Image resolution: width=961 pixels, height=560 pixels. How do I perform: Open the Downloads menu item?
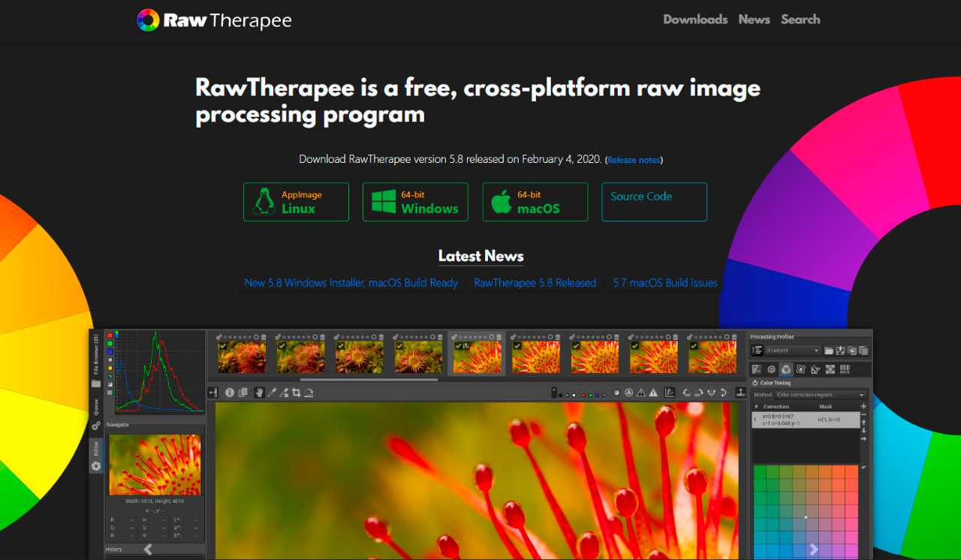(x=695, y=20)
